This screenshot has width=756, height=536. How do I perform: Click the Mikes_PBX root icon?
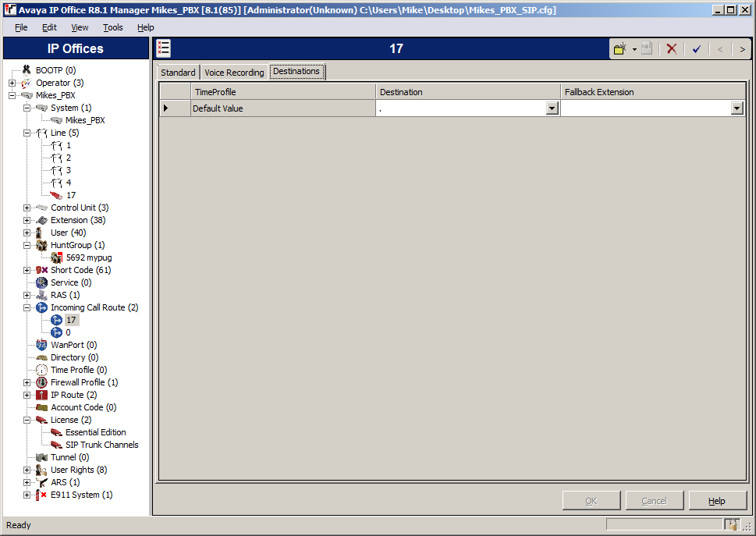click(x=27, y=95)
